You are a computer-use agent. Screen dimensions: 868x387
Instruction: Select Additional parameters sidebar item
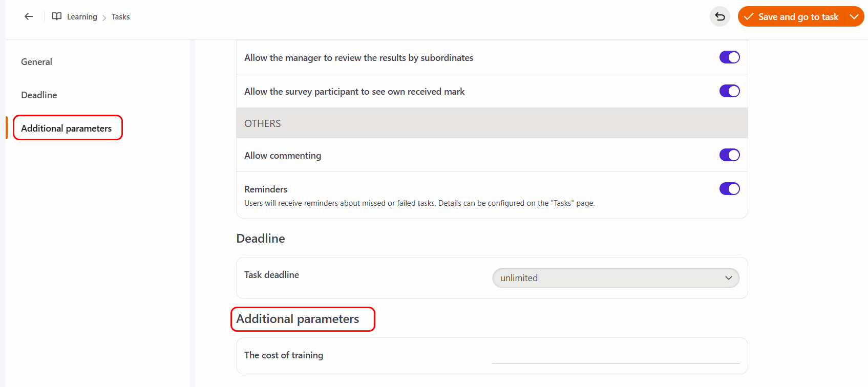click(x=67, y=128)
